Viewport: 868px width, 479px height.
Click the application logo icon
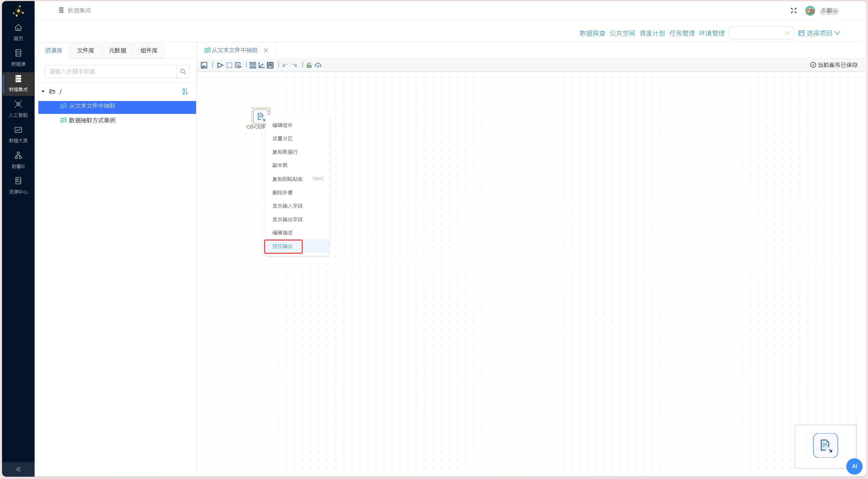coord(18,11)
